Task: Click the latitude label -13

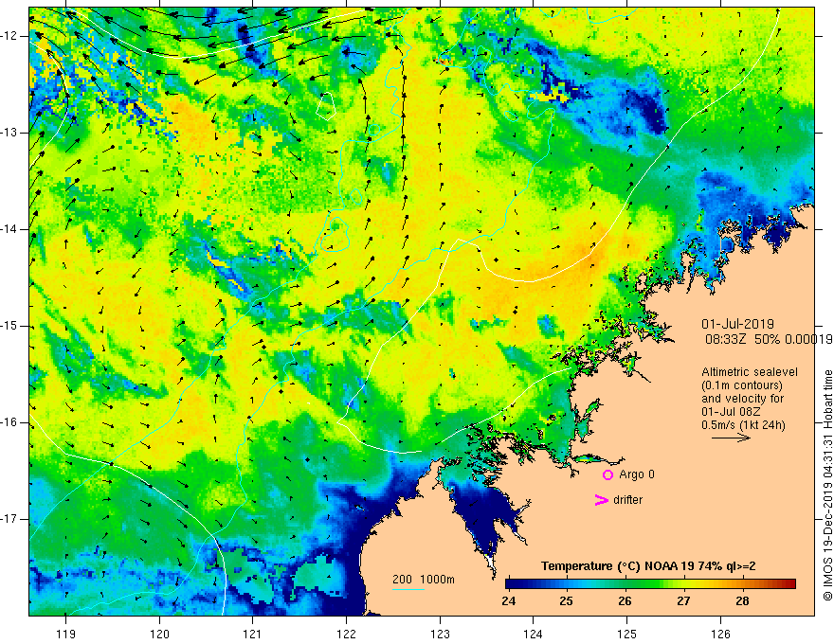Action: pos(9,133)
